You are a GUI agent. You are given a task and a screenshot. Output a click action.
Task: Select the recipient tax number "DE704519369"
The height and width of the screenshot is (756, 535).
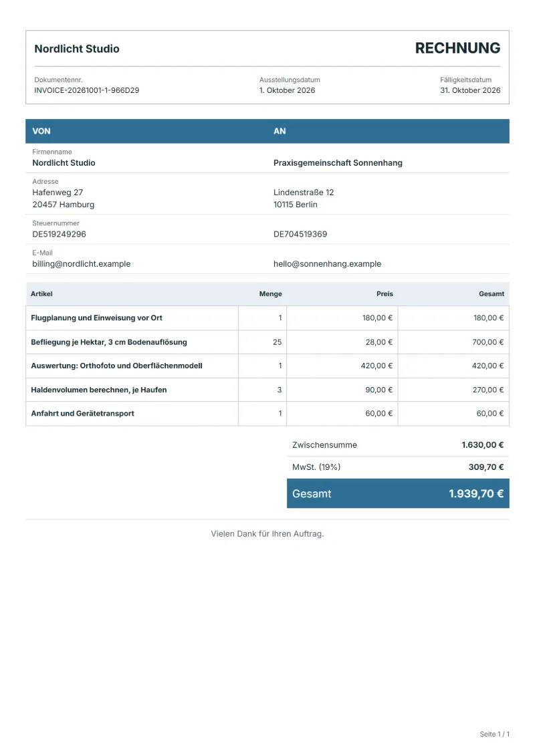pyautogui.click(x=300, y=235)
